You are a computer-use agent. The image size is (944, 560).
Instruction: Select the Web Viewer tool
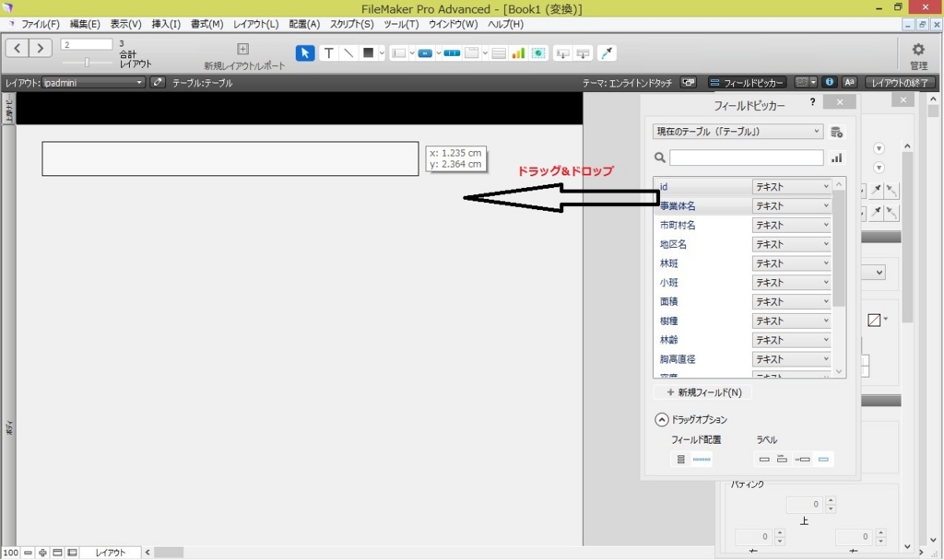pos(538,52)
